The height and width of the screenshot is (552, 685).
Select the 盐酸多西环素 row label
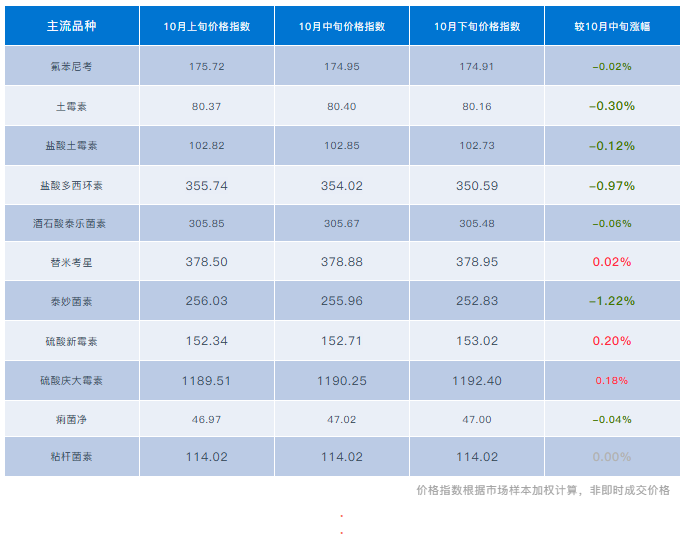coord(71,186)
